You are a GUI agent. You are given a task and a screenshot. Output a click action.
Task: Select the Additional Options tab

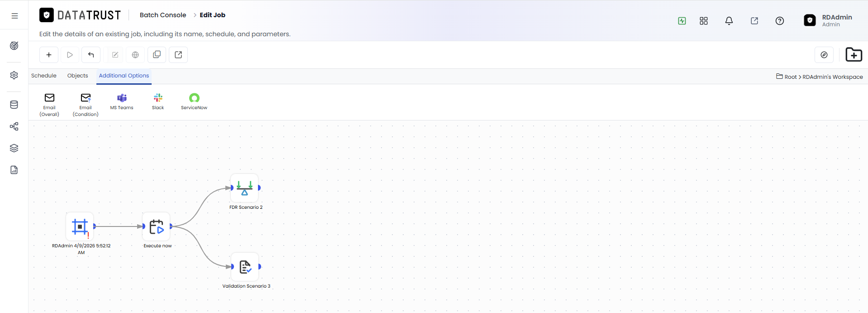click(124, 76)
